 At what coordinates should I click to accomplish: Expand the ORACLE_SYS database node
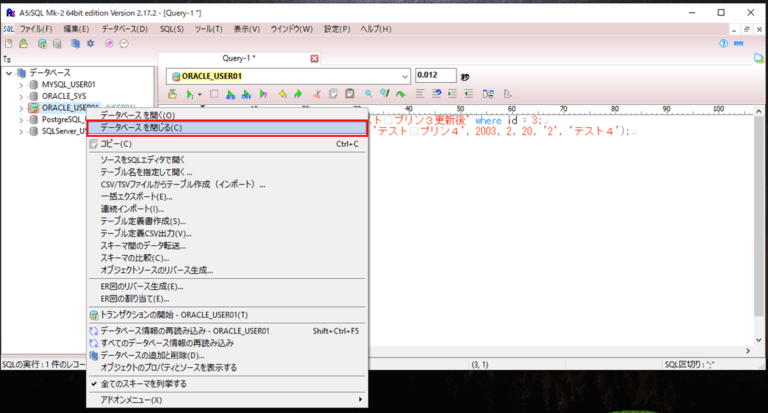click(x=20, y=96)
